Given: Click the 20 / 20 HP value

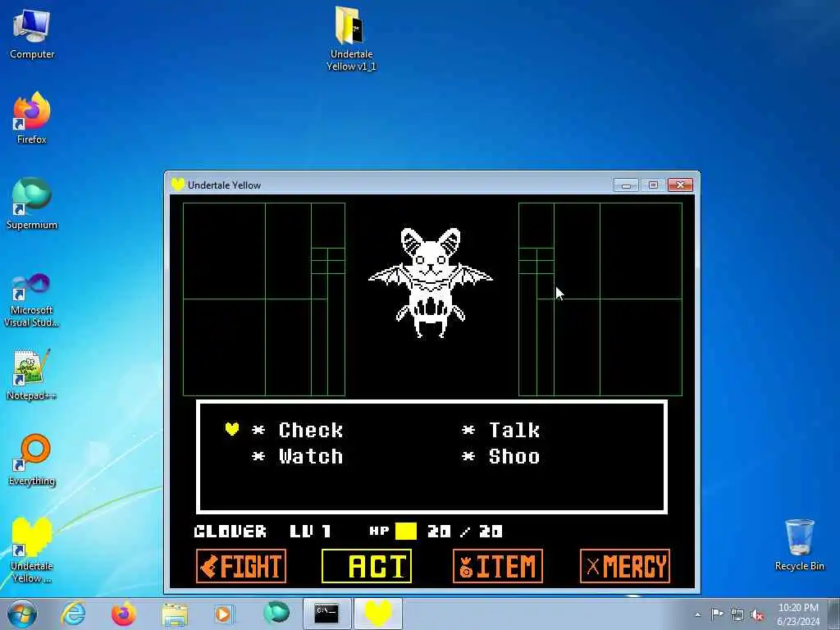Looking at the screenshot, I should [x=465, y=532].
